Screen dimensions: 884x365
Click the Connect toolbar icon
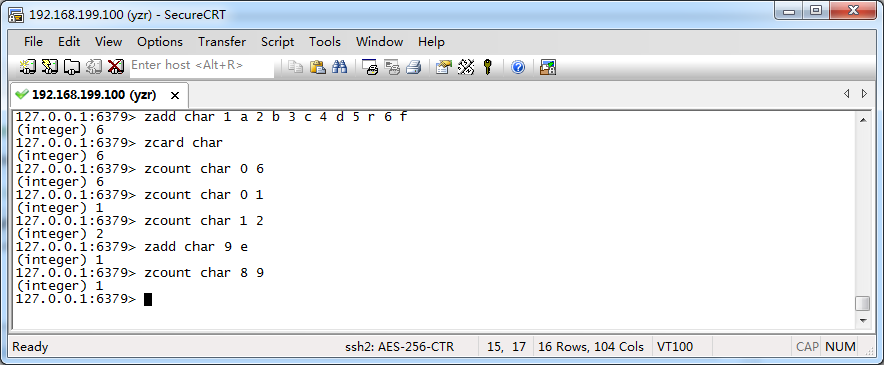pyautogui.click(x=28, y=67)
